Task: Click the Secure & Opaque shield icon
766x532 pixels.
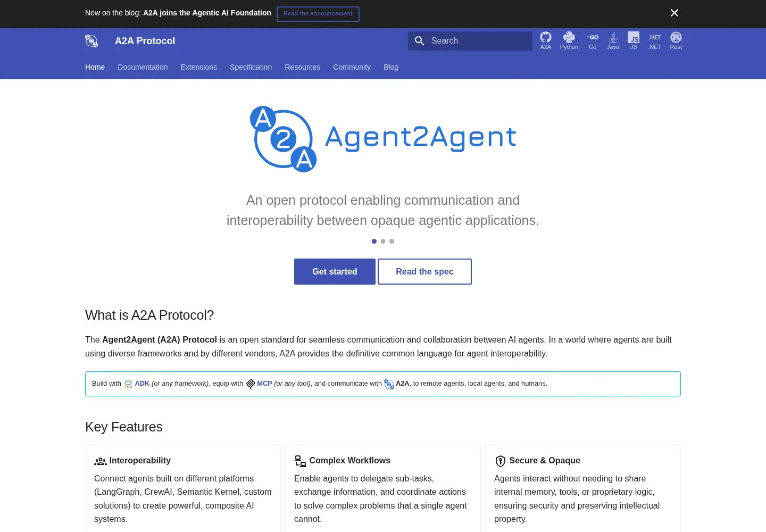Action: pos(501,461)
